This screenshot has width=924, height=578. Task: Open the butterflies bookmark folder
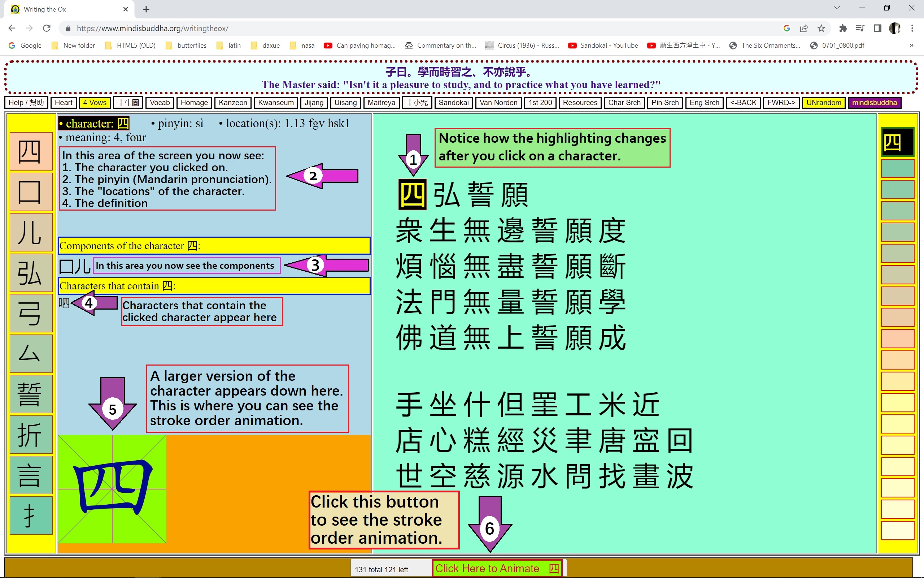pos(186,46)
